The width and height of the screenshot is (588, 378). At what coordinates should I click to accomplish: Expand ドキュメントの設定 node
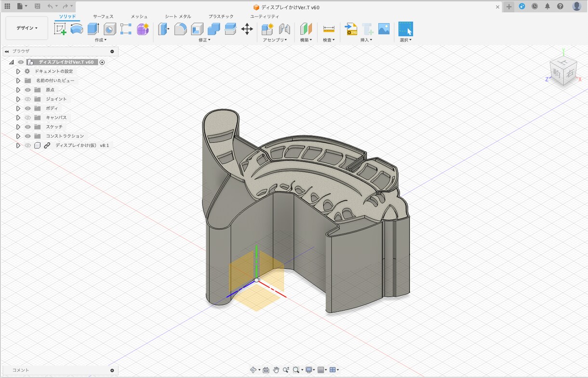click(18, 71)
